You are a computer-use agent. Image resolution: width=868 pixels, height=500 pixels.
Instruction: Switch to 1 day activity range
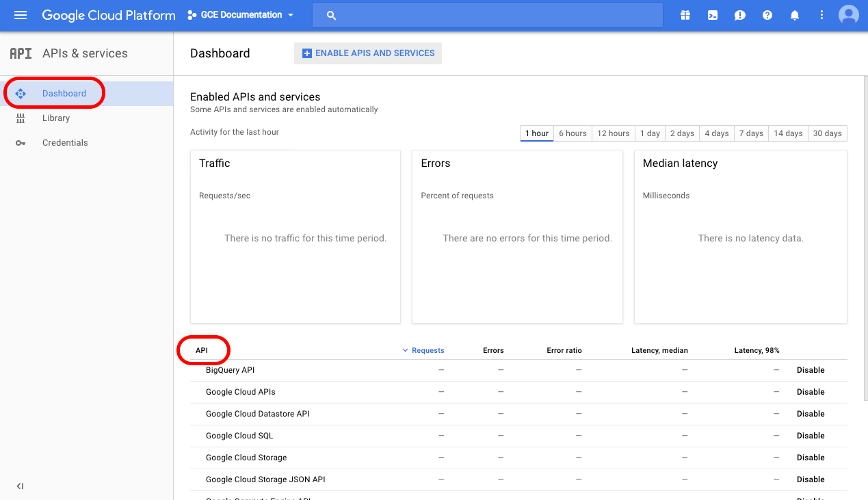coord(650,133)
